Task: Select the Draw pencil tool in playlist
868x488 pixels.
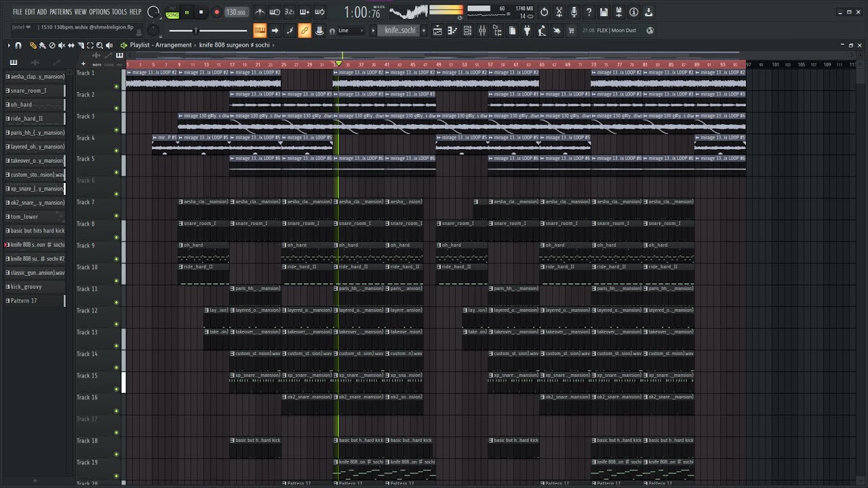Action: [x=32, y=45]
